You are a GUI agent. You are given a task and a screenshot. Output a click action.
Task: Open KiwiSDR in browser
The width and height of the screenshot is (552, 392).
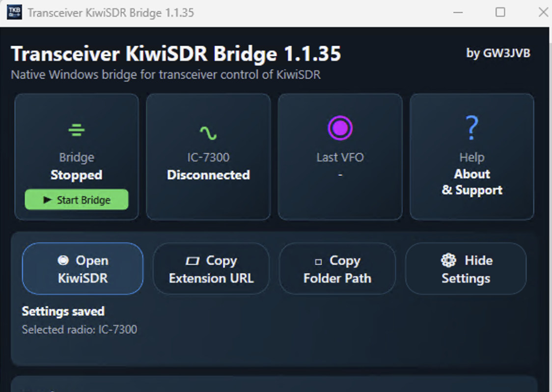pyautogui.click(x=83, y=268)
